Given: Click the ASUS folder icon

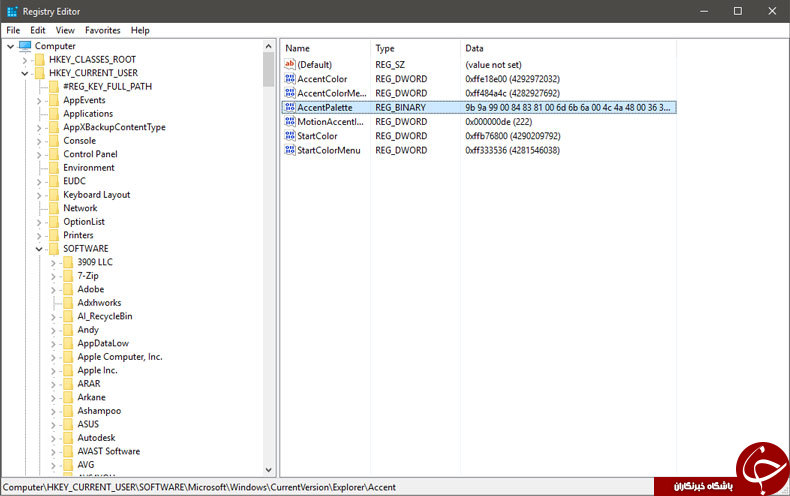Looking at the screenshot, I should pos(68,424).
